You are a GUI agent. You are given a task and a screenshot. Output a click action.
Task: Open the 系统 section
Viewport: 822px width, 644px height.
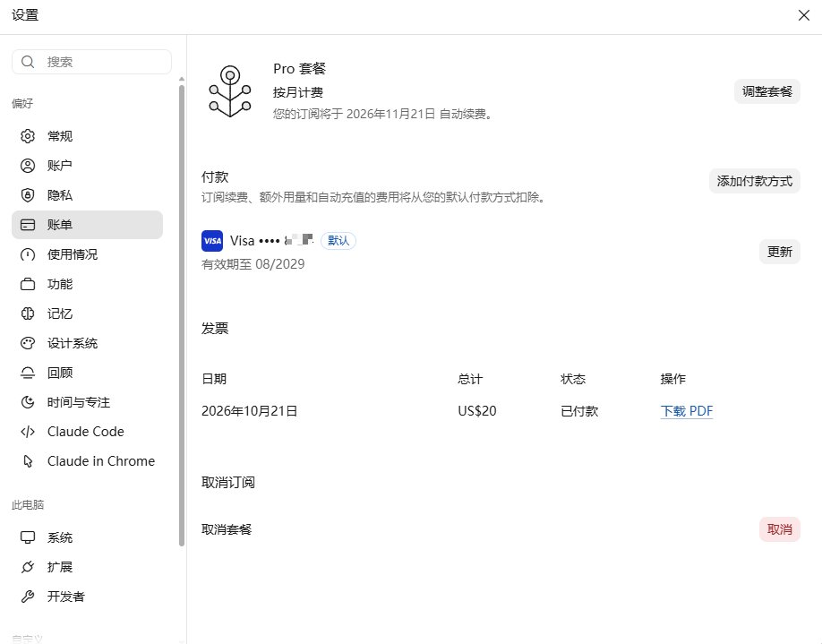point(87,537)
